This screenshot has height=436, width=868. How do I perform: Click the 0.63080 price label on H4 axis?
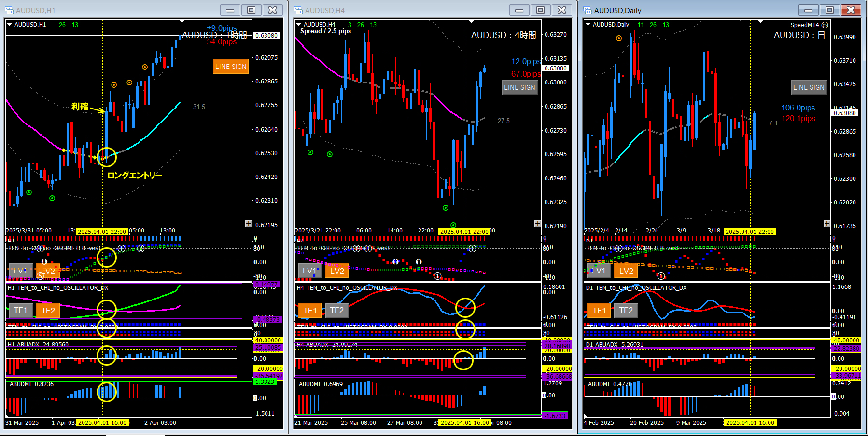(556, 68)
